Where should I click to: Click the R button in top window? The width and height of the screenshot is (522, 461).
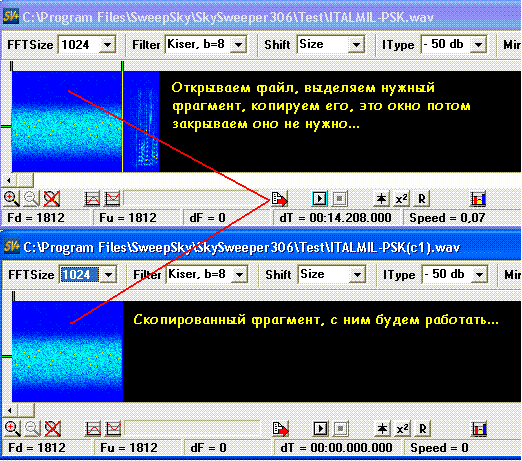(422, 199)
